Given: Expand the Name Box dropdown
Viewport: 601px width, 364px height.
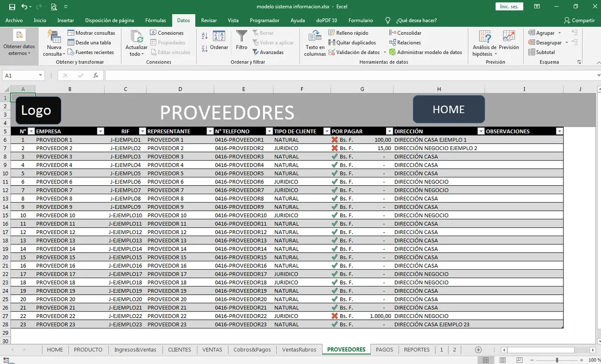Looking at the screenshot, I should (x=40, y=76).
